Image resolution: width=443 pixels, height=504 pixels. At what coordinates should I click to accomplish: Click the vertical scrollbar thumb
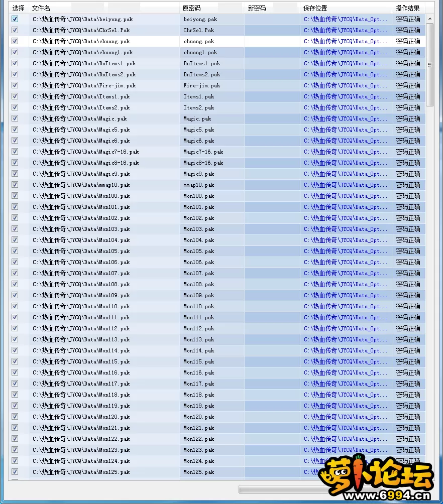430,64
